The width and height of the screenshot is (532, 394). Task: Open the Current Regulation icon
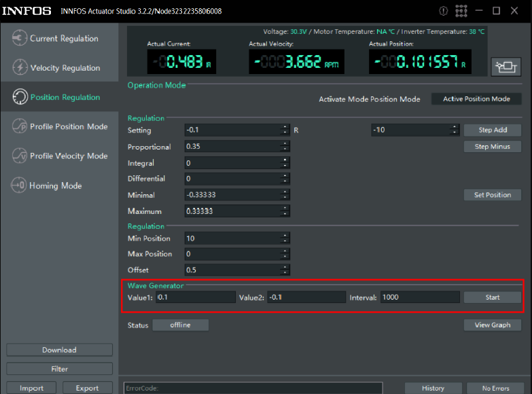(20, 39)
